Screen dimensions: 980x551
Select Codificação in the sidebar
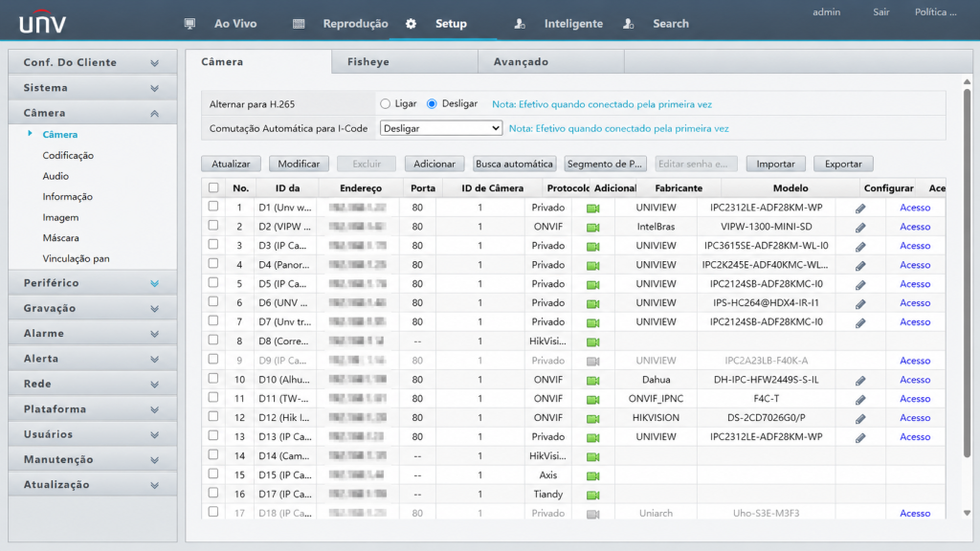coord(68,155)
